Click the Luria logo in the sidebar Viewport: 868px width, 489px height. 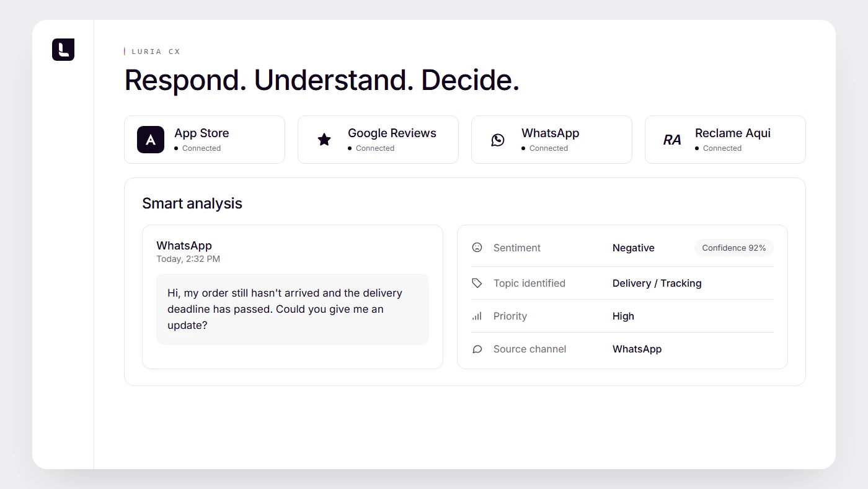[x=63, y=50]
